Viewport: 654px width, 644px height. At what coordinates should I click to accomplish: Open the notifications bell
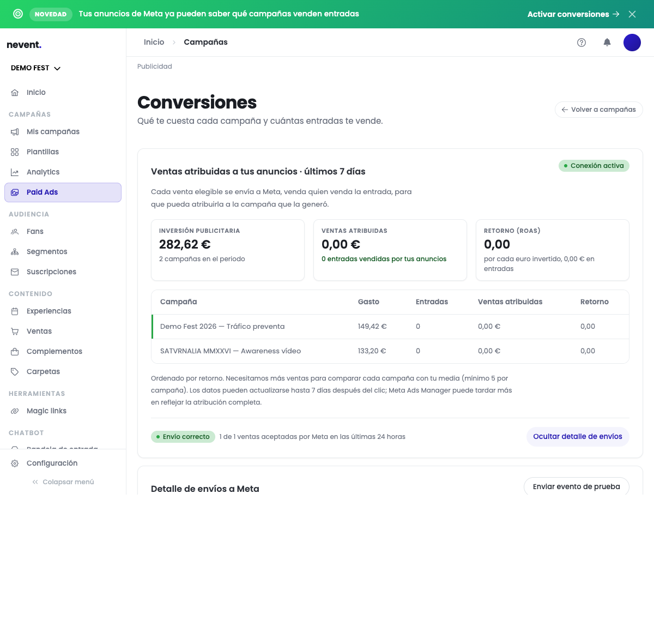point(607,43)
